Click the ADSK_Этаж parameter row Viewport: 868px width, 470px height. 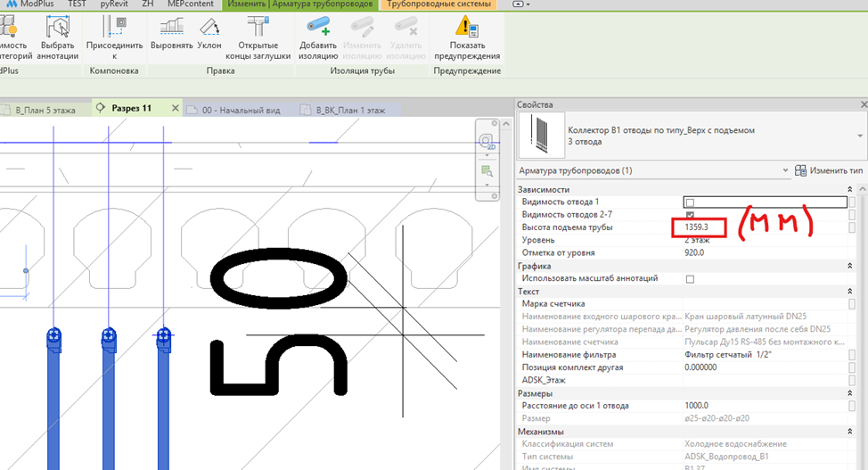(685, 380)
